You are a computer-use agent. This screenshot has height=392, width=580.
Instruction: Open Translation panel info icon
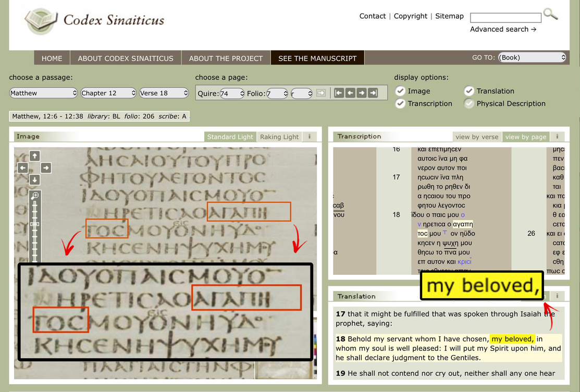point(557,296)
